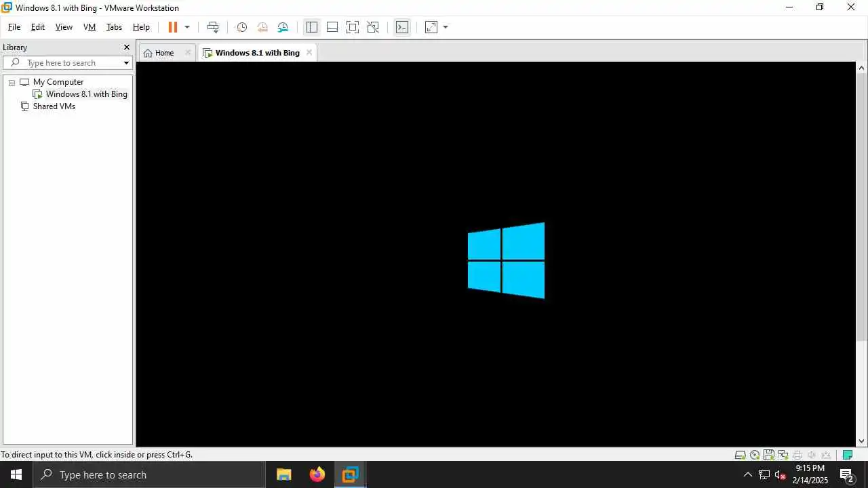Close the Library panel

126,47
